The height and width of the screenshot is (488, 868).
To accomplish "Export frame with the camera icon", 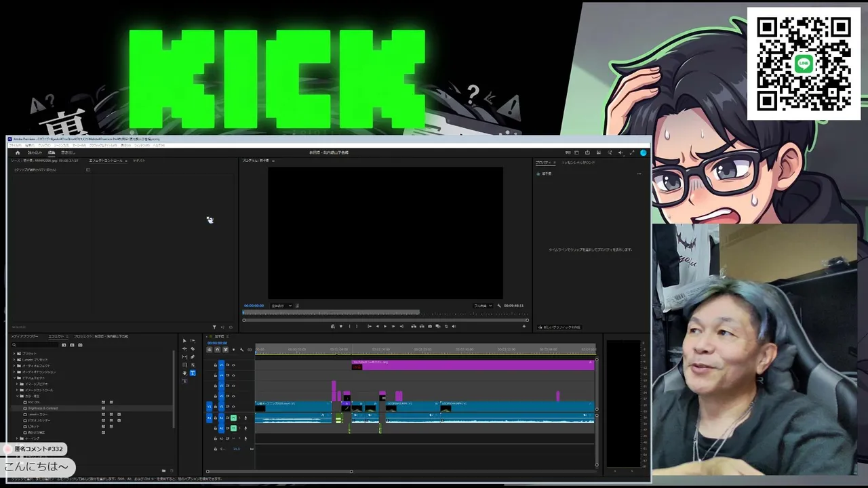I will click(x=430, y=326).
